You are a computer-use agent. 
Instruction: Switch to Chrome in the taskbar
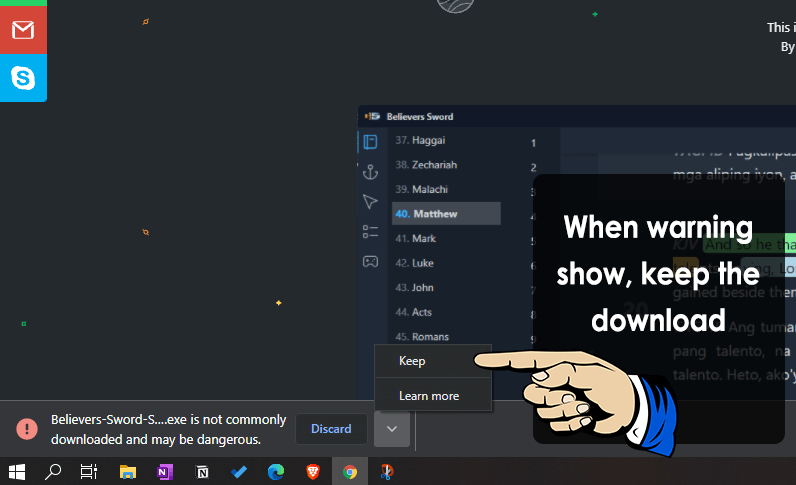click(x=350, y=472)
